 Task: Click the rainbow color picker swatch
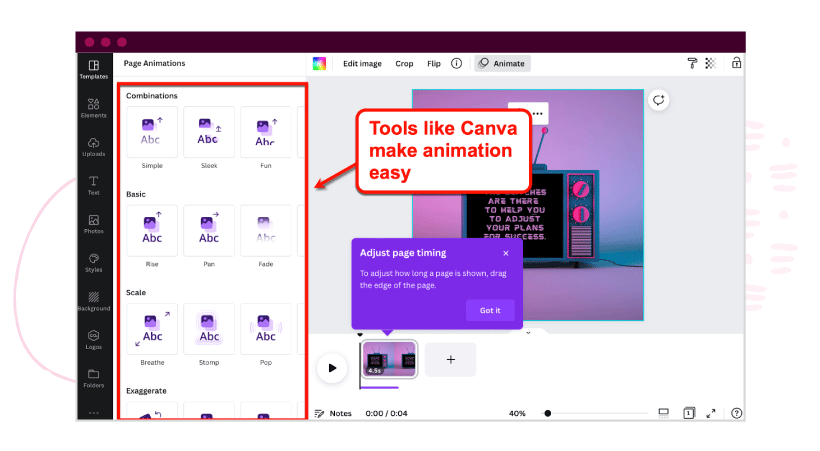point(319,63)
